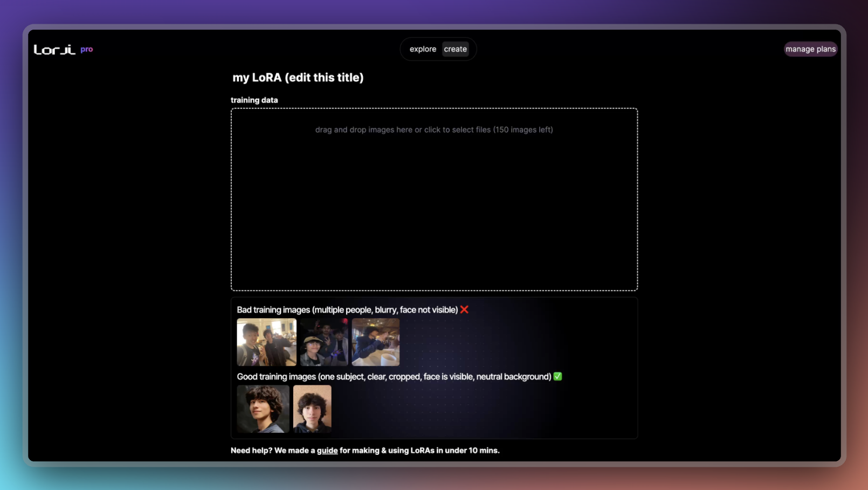Click the green checkmark icon beside good images

558,377
